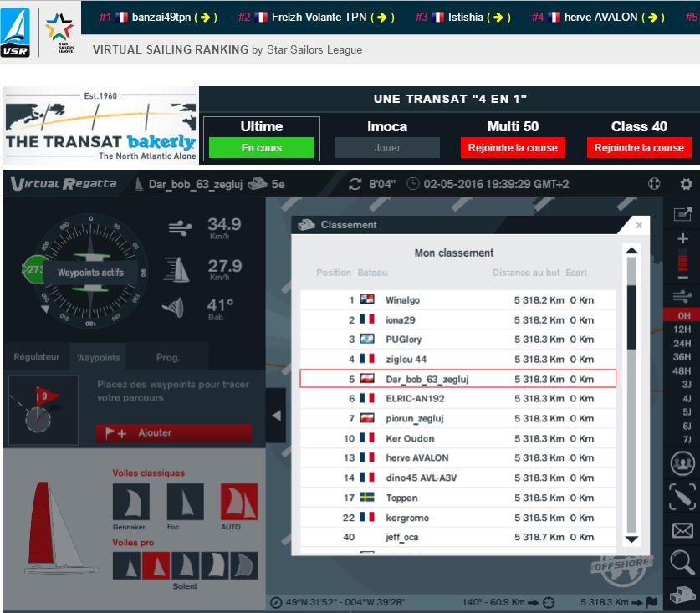Click the target icon after 60.9 Km

pos(549,603)
